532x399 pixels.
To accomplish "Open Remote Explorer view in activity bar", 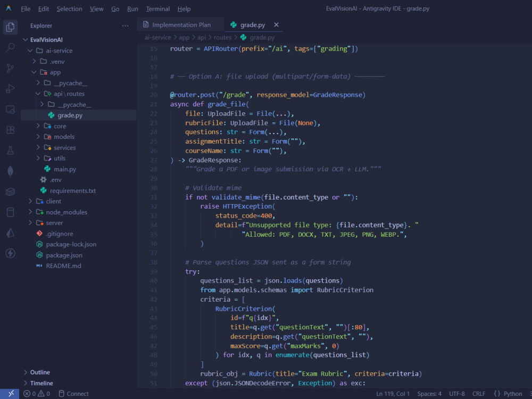I will (10, 109).
